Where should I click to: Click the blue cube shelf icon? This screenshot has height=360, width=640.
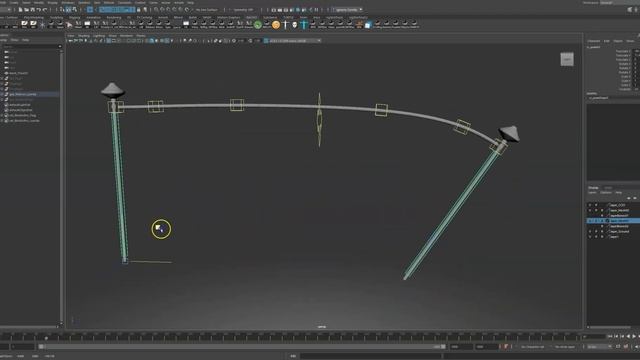(368, 25)
